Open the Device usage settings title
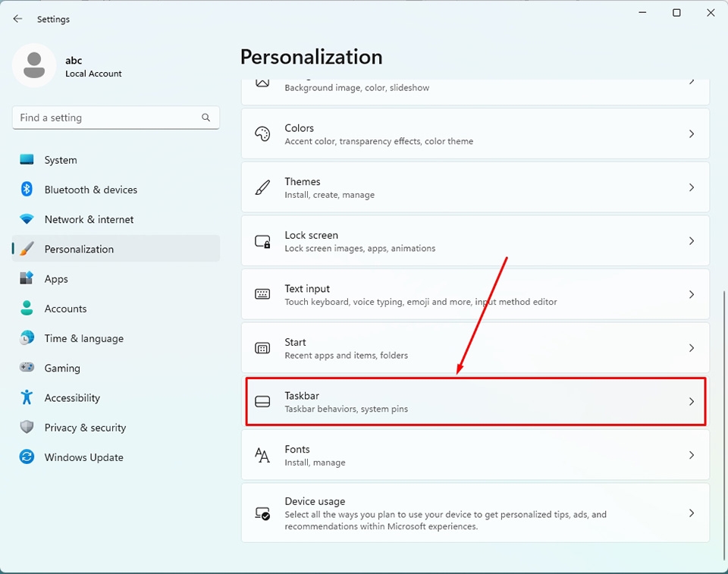728x574 pixels. [x=315, y=501]
